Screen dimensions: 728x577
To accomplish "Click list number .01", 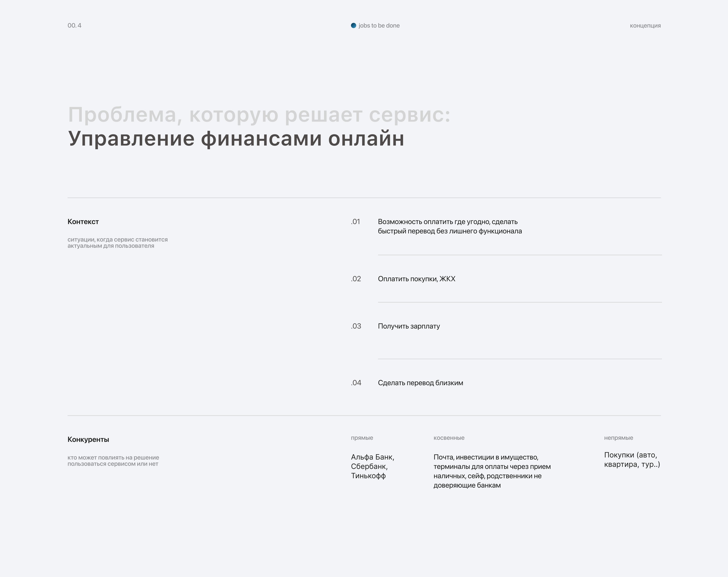I will (x=356, y=222).
